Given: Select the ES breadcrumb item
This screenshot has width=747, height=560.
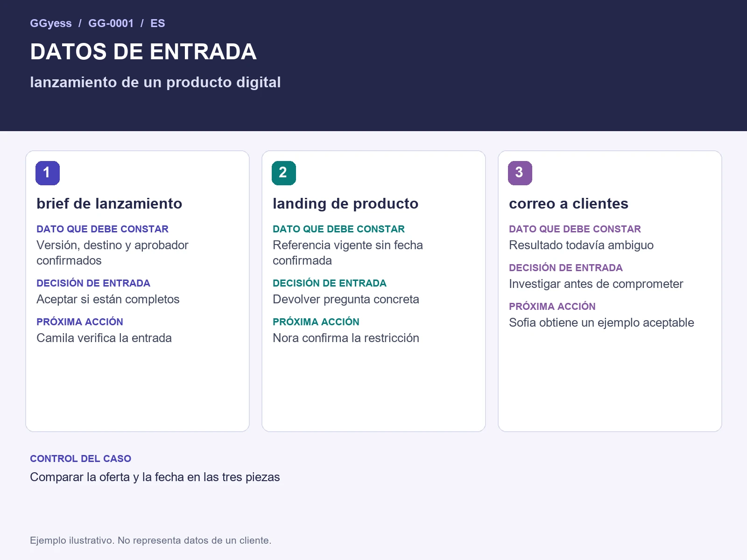Looking at the screenshot, I should (158, 23).
